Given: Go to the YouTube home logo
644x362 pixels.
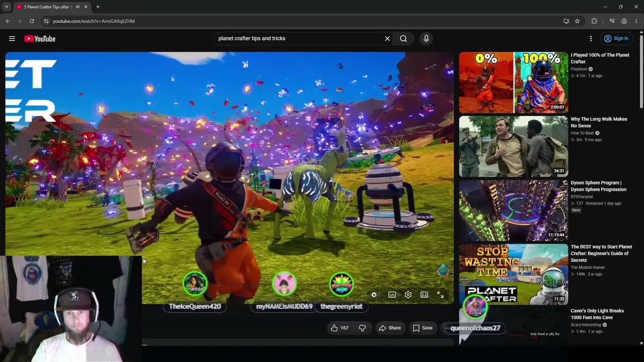Looking at the screenshot, I should (40, 39).
